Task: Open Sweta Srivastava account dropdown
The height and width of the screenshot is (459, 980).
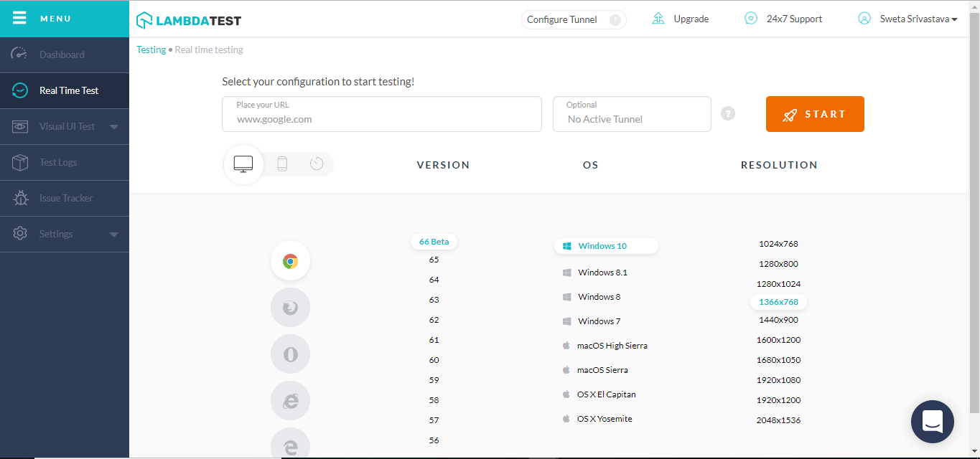Action: 908,19
